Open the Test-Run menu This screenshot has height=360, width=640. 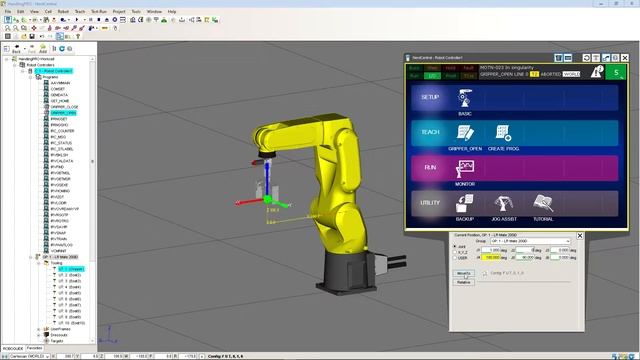click(99, 11)
